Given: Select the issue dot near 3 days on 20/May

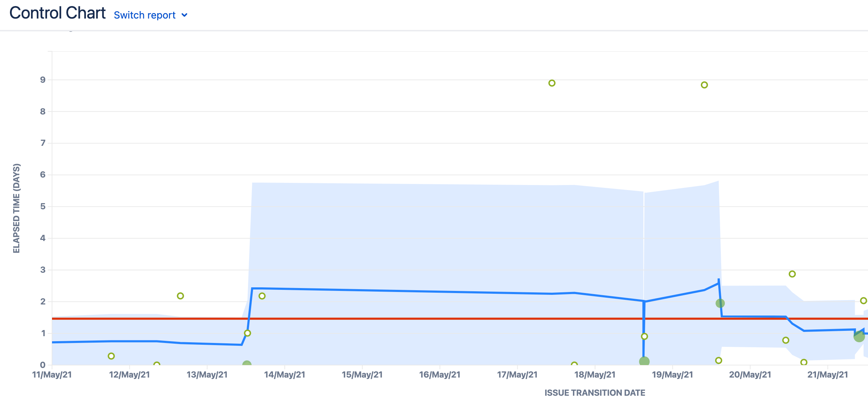Looking at the screenshot, I should (792, 274).
